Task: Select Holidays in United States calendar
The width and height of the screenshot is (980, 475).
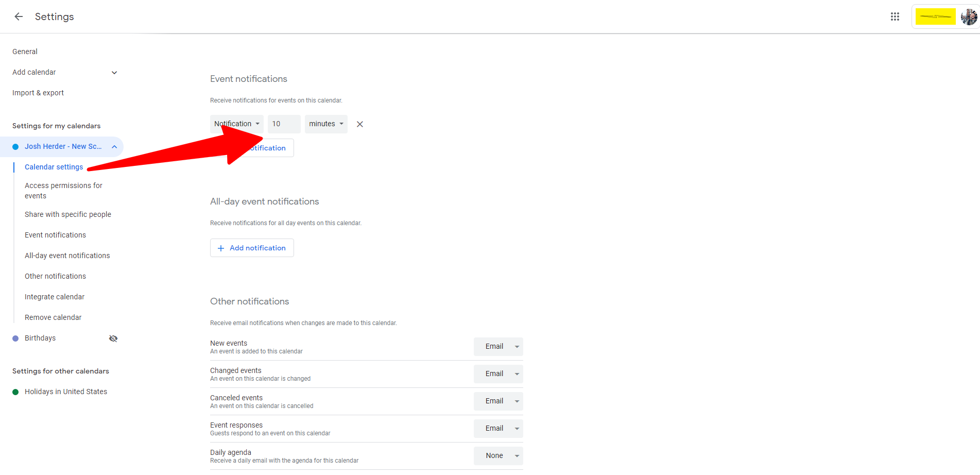Action: pyautogui.click(x=66, y=392)
